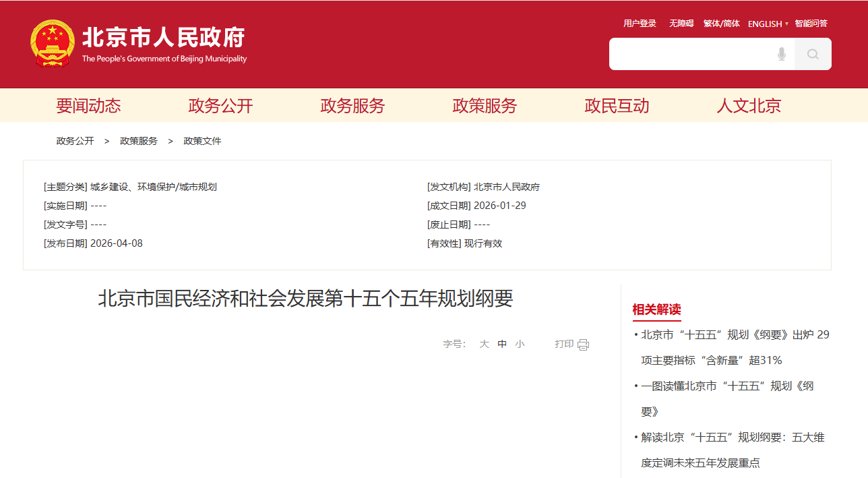Click the magnifying glass search button
Viewport: 868px width, 478px height.
[813, 54]
